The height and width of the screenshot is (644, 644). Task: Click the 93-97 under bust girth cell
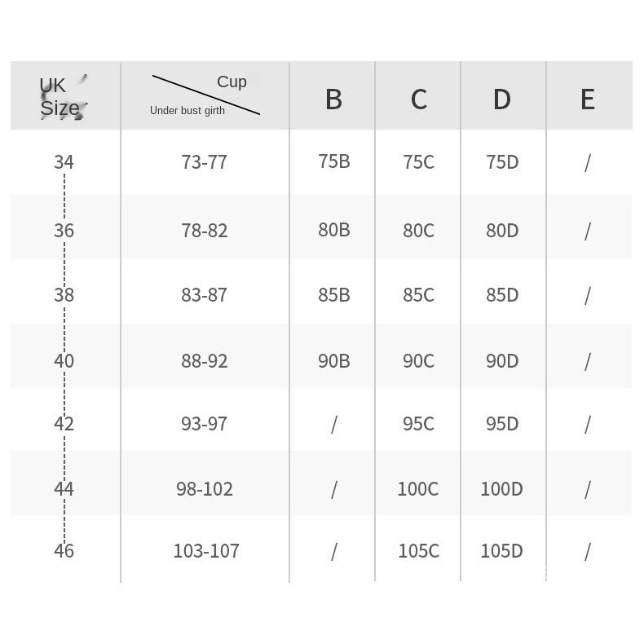point(205,424)
